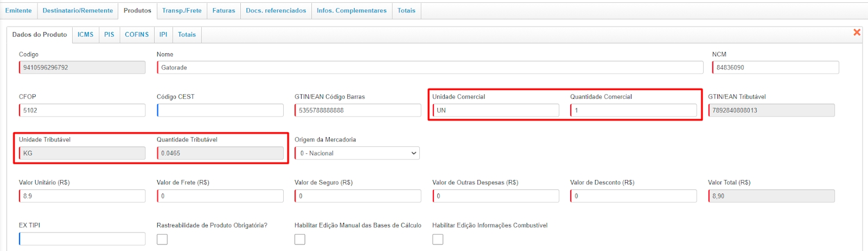Click the Unidade Comercial field UN
The width and height of the screenshot is (868, 251).
click(495, 110)
